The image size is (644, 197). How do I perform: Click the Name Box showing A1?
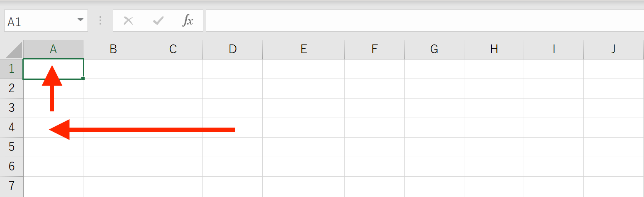[46, 21]
